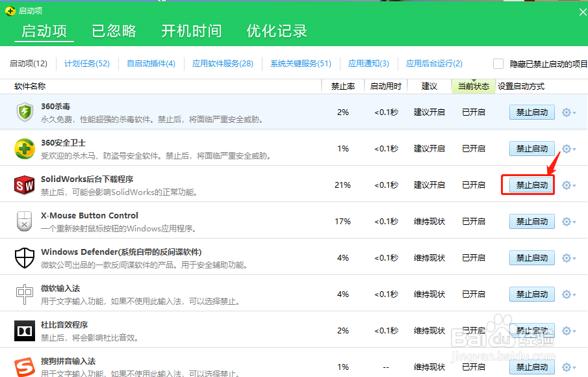
Task: Disable startup for 杜比音效程序
Action: [x=531, y=330]
